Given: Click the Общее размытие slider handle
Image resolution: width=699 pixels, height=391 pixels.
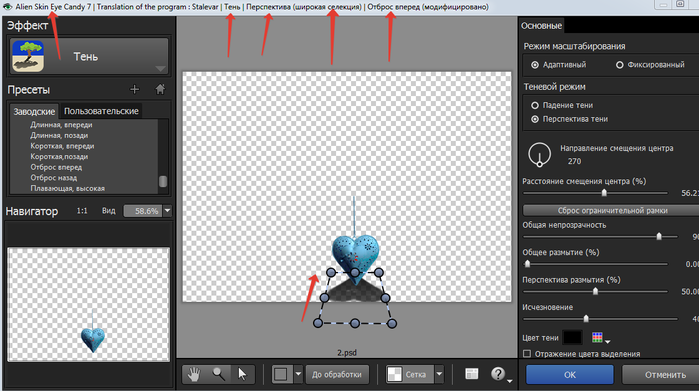Looking at the screenshot, I should pos(527,263).
